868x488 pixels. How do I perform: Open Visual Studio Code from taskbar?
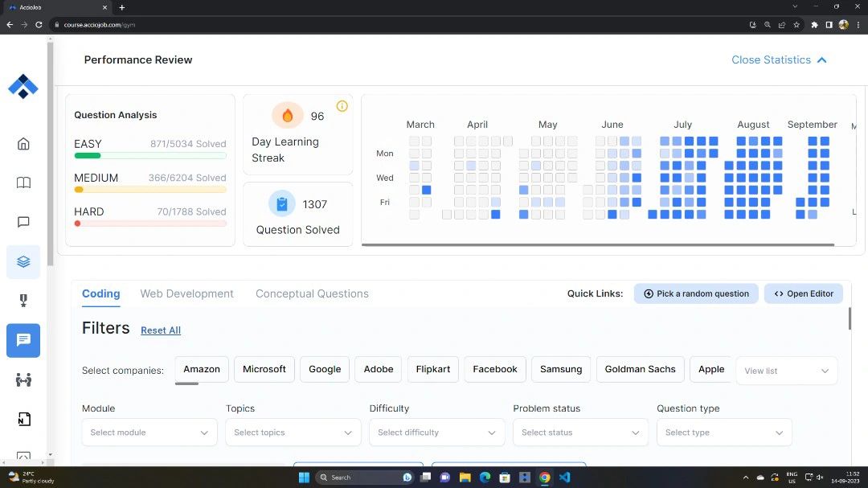pyautogui.click(x=564, y=477)
